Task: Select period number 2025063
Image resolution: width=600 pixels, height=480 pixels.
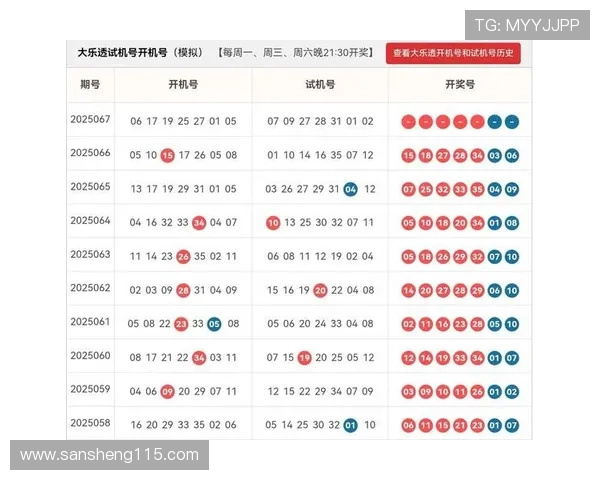Action: 90,255
